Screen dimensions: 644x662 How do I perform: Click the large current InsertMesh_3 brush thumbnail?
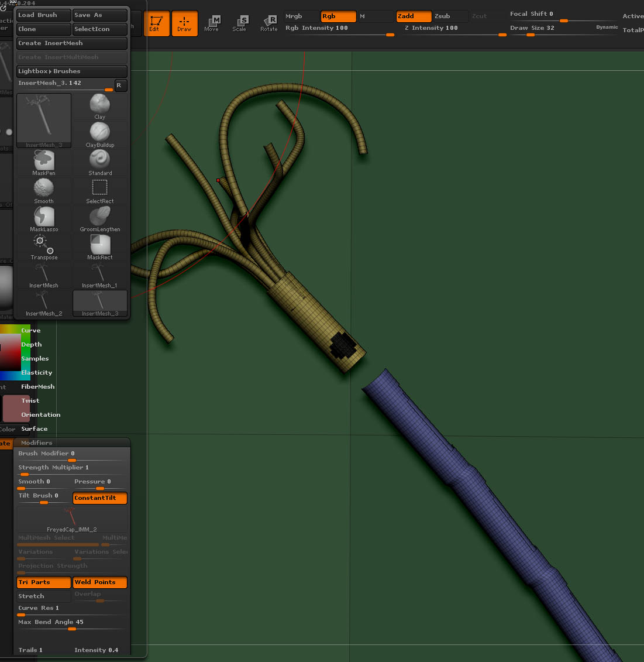tap(44, 121)
